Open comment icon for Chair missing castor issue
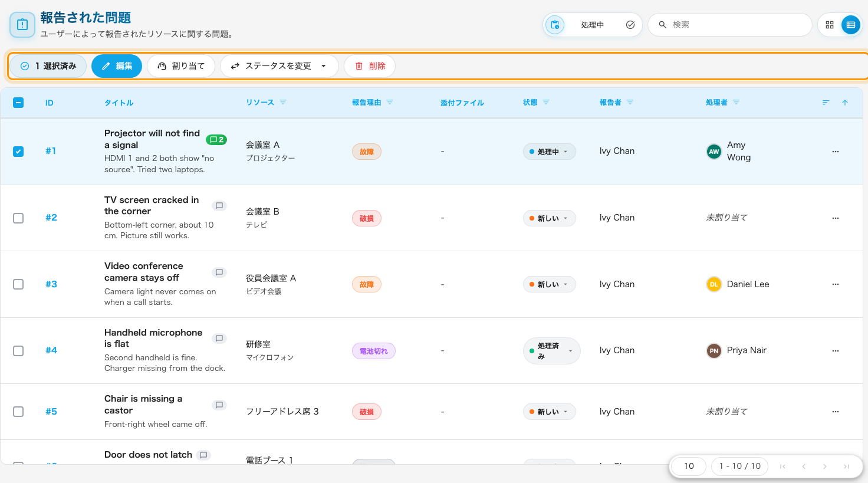Image resolution: width=868 pixels, height=483 pixels. (x=219, y=405)
